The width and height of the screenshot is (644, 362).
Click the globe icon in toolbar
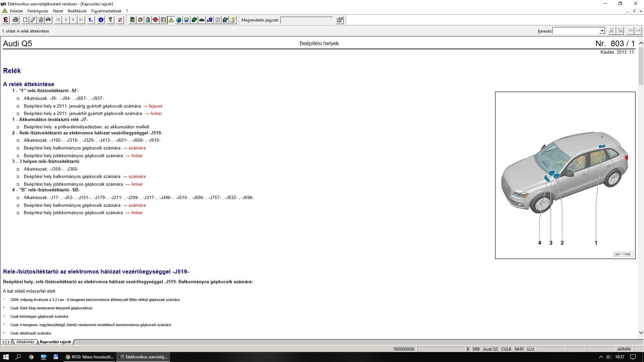point(179,20)
